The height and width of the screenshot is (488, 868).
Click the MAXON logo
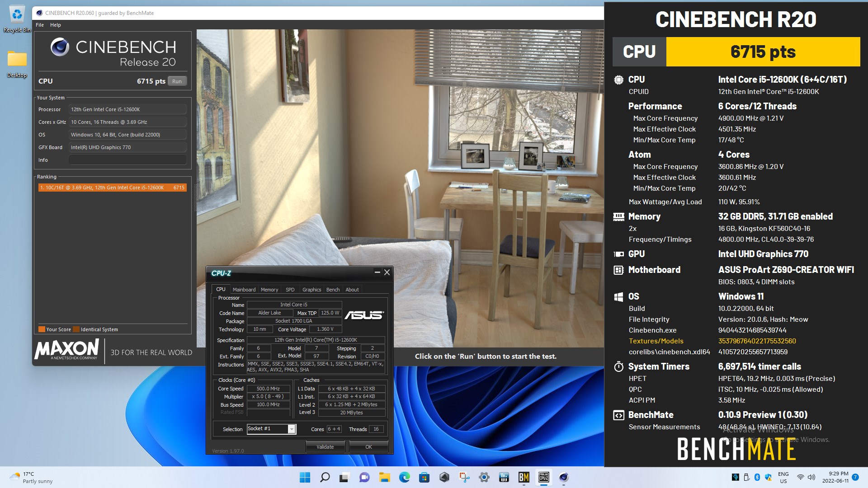point(67,349)
